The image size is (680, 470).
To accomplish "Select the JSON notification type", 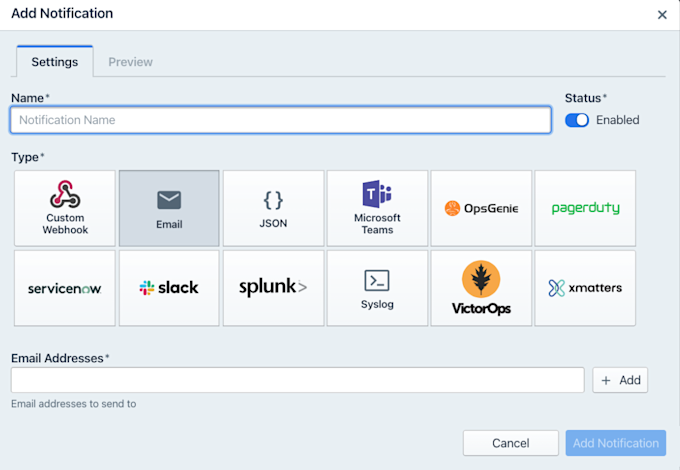I will (x=273, y=208).
